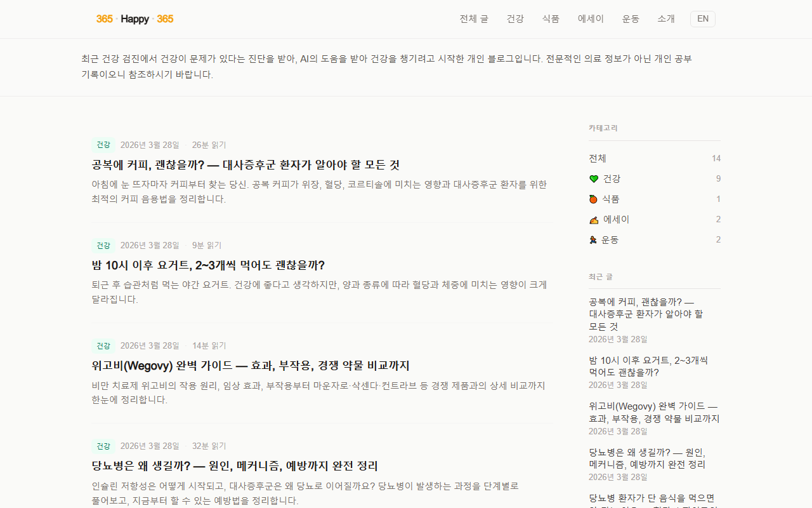Click the '14분 읽기' reading time

pyautogui.click(x=209, y=345)
